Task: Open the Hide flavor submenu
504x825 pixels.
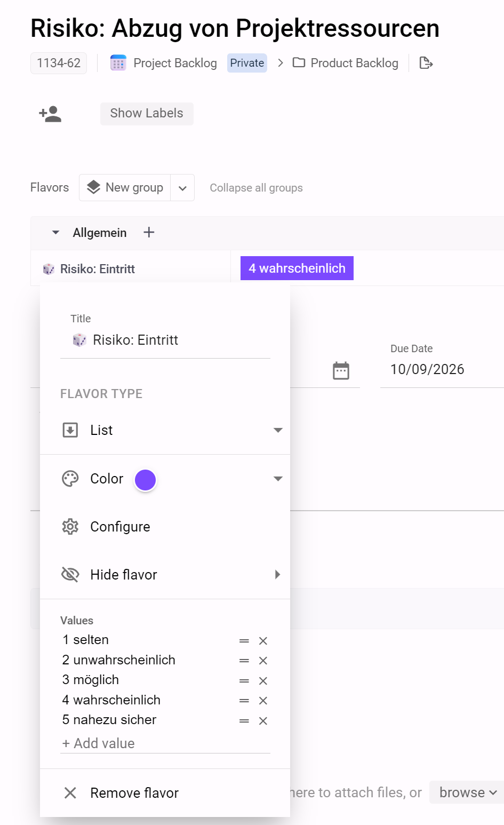Action: 165,575
